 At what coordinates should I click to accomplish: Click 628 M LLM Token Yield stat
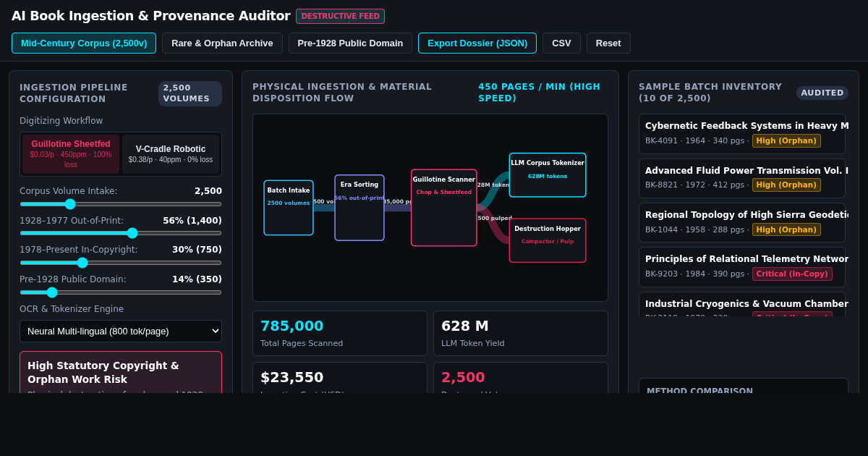pyautogui.click(x=521, y=333)
